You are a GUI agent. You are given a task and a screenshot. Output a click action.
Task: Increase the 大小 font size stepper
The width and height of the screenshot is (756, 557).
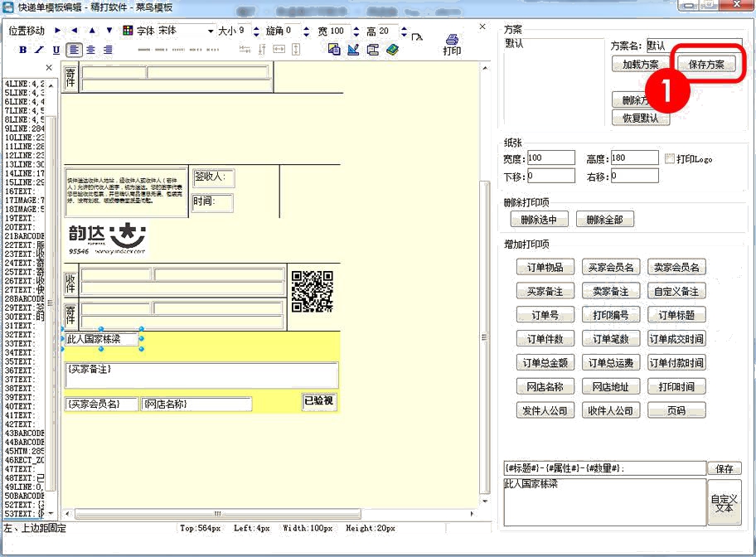[257, 27]
